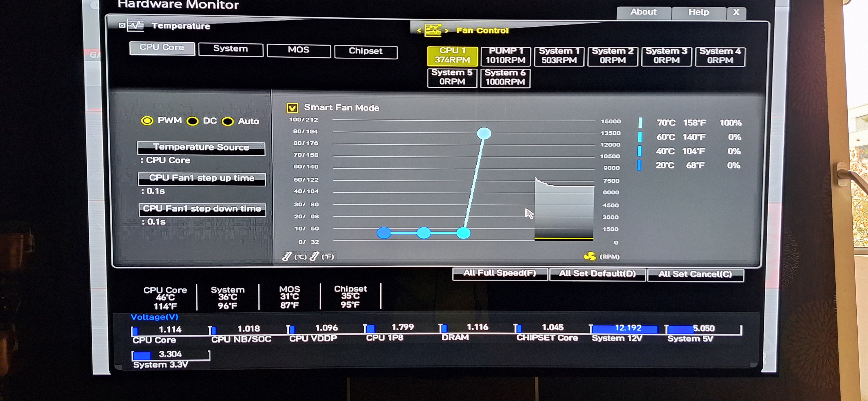
Task: Select the DC radio button
Action: click(192, 121)
